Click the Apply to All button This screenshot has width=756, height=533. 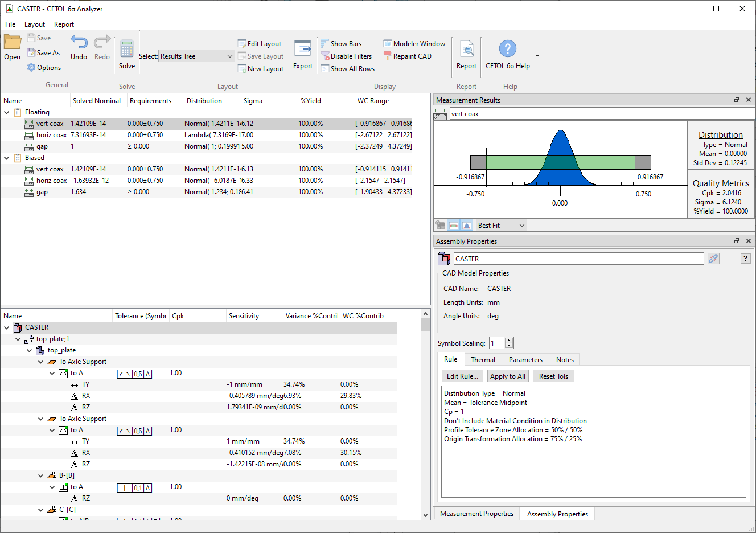click(507, 376)
